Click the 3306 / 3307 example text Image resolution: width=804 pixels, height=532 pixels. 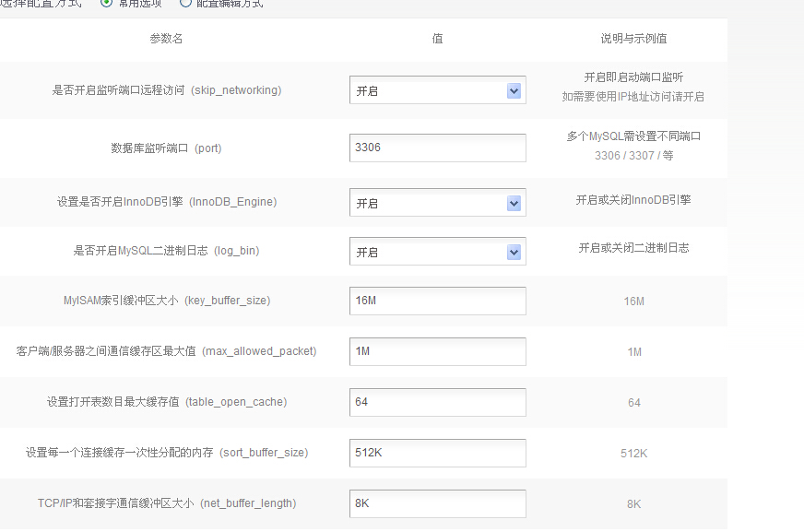point(633,156)
